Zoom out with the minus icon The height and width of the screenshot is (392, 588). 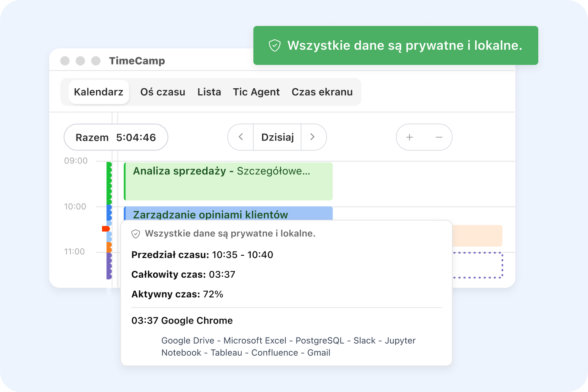pos(439,137)
